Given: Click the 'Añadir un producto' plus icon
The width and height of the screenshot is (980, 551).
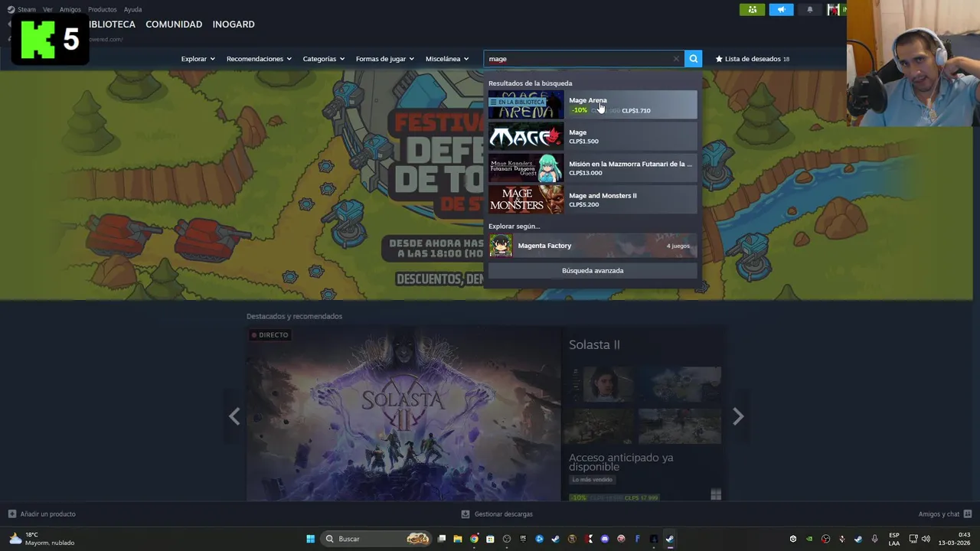Looking at the screenshot, I should coord(11,514).
